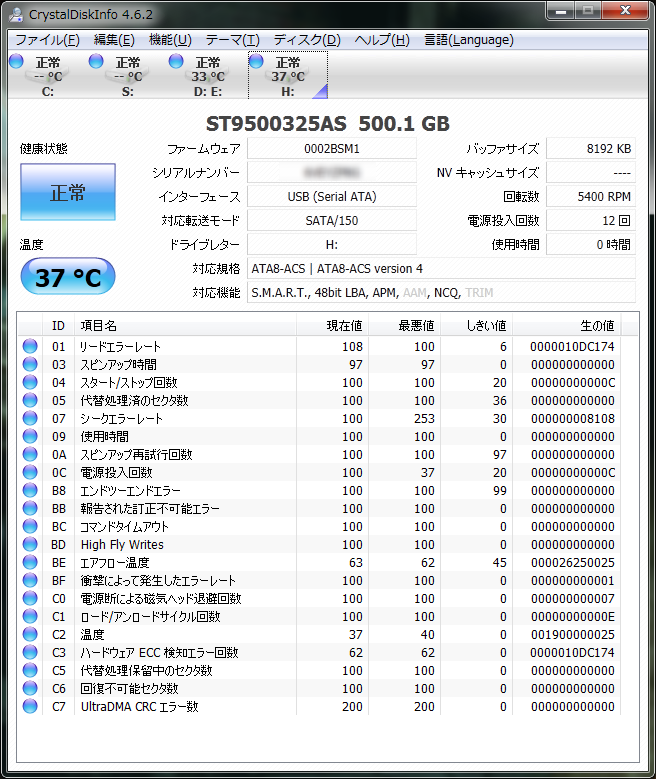656x779 pixels.
Task: Click status orb for ID 0C 電源投入回数 row
Action: 30,472
